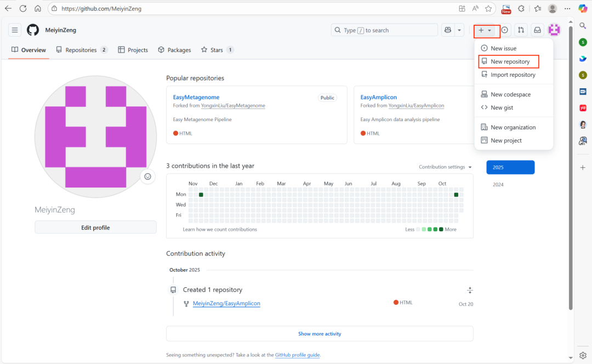Viewport: 592px width, 364px height.
Task: Focus the Type / to search field
Action: (384, 30)
